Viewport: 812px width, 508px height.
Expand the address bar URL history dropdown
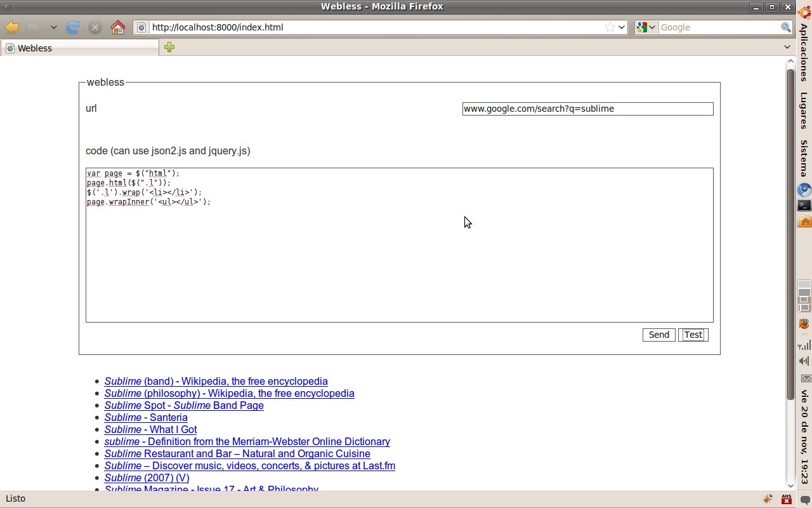pyautogui.click(x=622, y=27)
